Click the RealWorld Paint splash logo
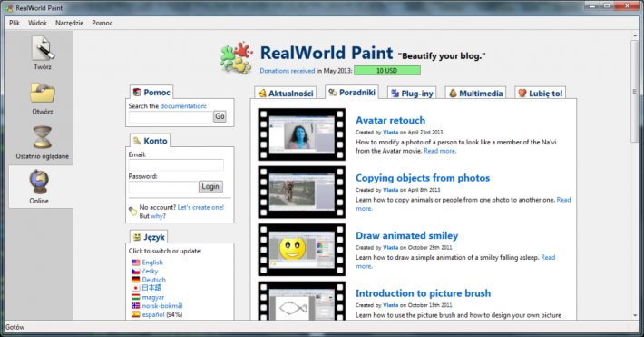Viewport: 644px width, 337px height. click(x=237, y=58)
